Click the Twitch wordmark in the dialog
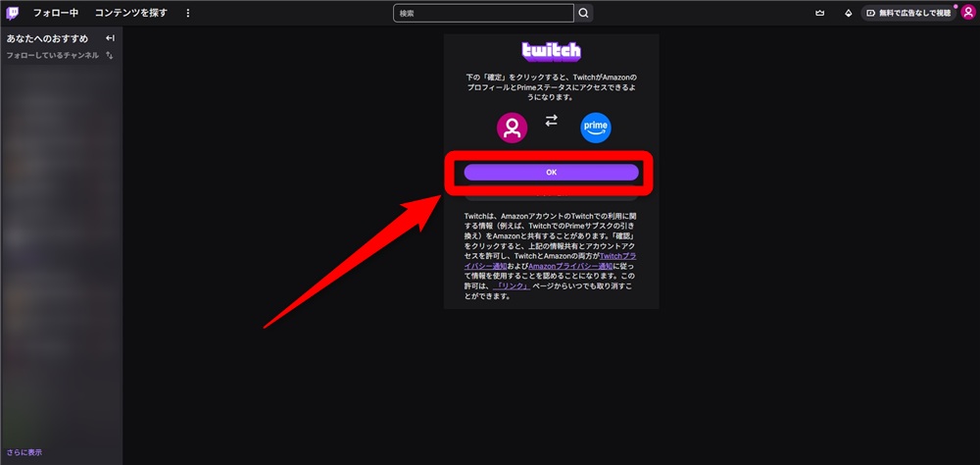The image size is (980, 465). [551, 51]
